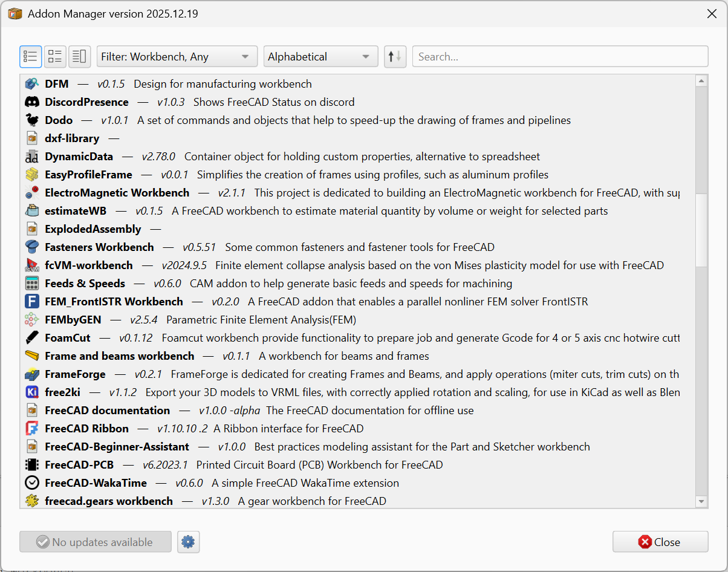Select the ExplodedAssembly entry name
Image resolution: width=728 pixels, height=572 pixels.
[x=93, y=229]
